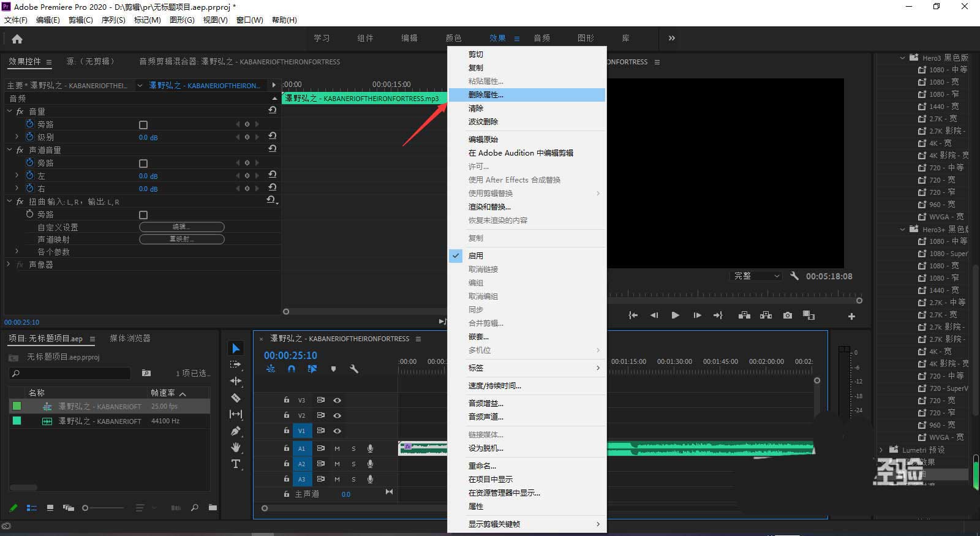Screen dimensions: 980x536
Task: Collapse the Hero3 黑色版 presets folder
Action: [x=902, y=58]
